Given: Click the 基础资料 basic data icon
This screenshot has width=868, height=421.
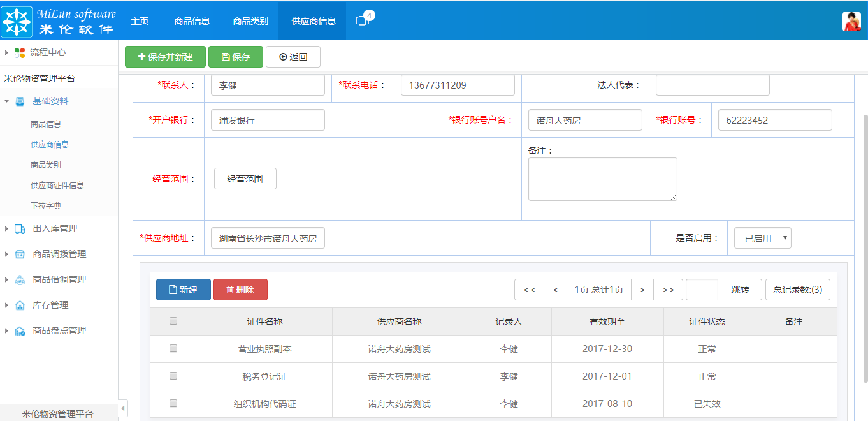Looking at the screenshot, I should pos(20,100).
